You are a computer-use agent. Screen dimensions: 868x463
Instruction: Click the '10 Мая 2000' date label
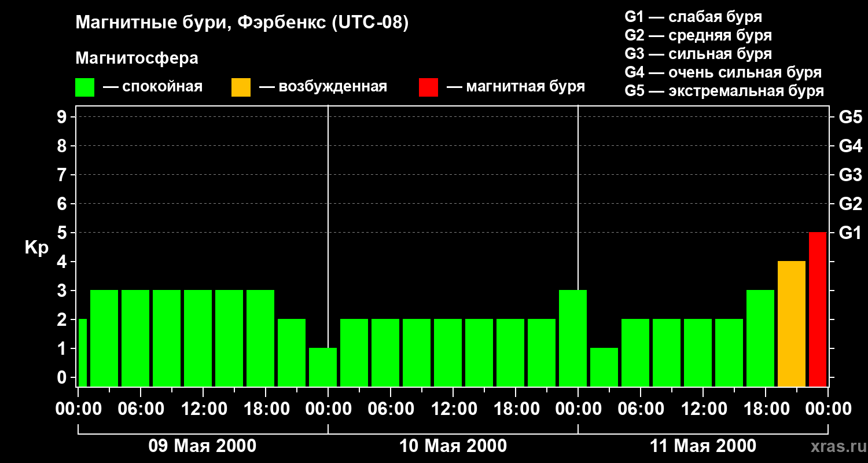pyautogui.click(x=453, y=446)
